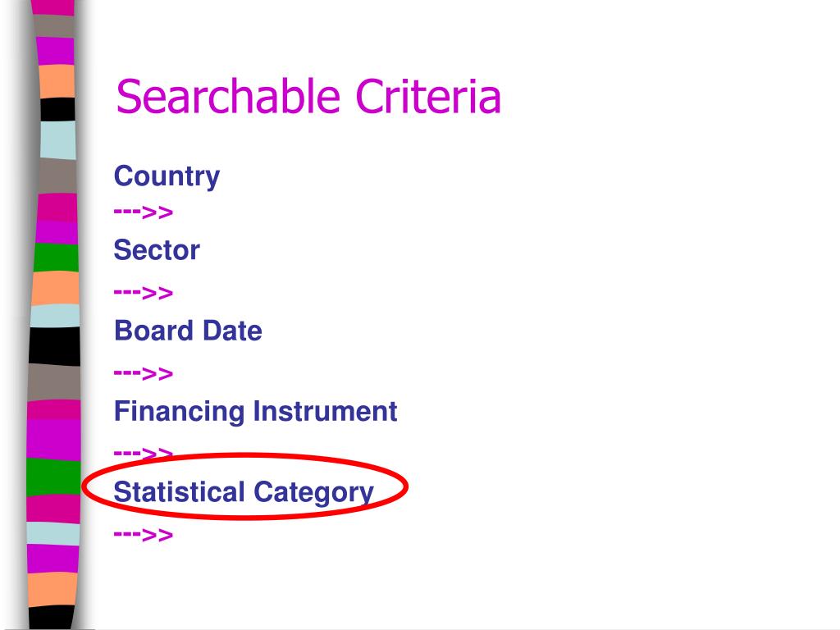Pick the magenta stripe beside Financing Instrument
Viewport: 840px width, 630px height.
point(53,430)
